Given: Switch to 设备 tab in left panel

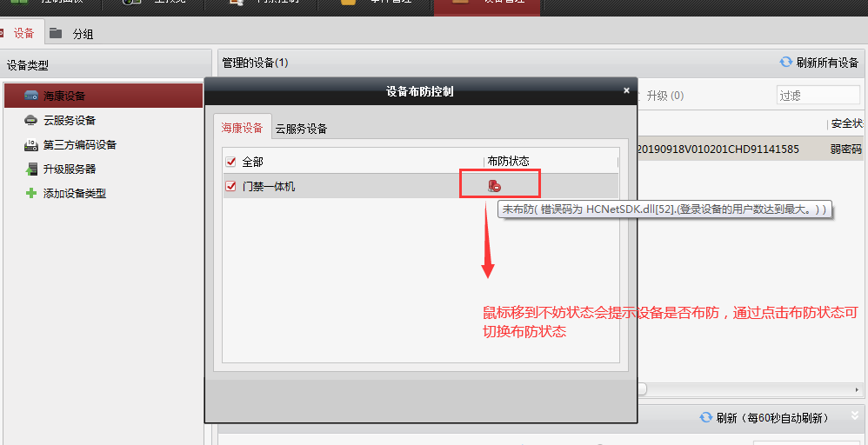Looking at the screenshot, I should point(23,33).
